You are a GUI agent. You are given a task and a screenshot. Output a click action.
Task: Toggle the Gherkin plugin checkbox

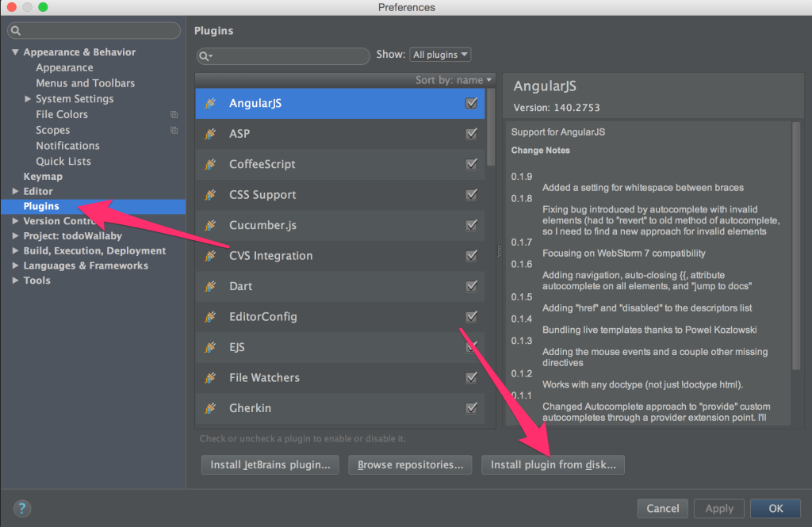click(471, 408)
